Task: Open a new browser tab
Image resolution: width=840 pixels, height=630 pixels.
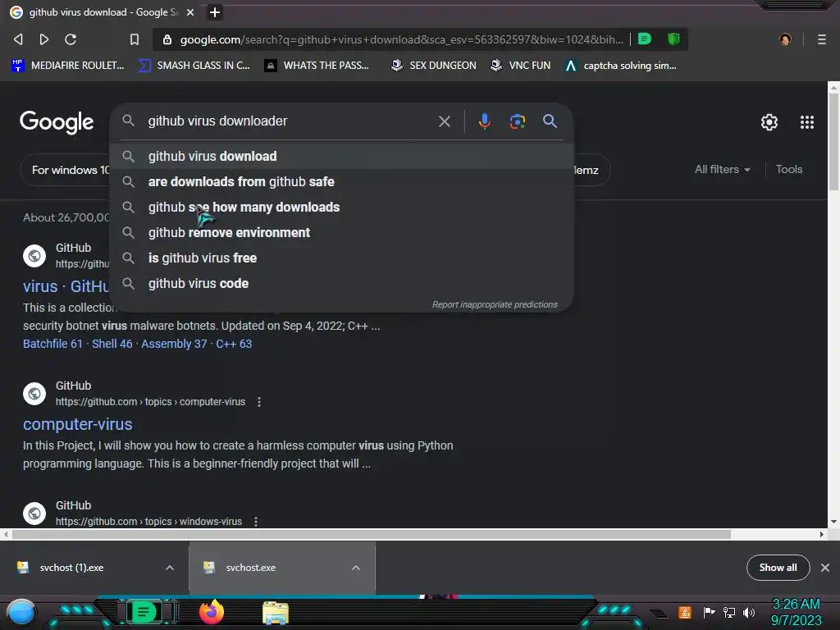Action: click(215, 11)
